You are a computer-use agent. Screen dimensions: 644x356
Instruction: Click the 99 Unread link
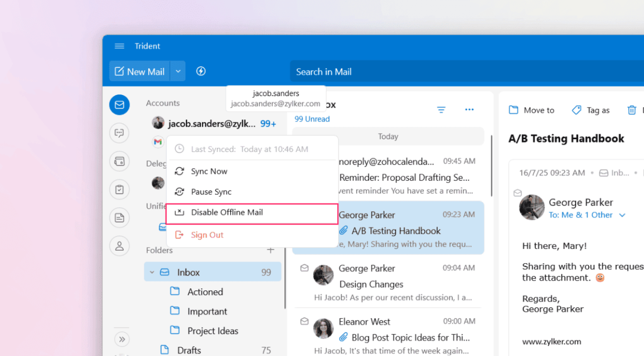pos(312,119)
